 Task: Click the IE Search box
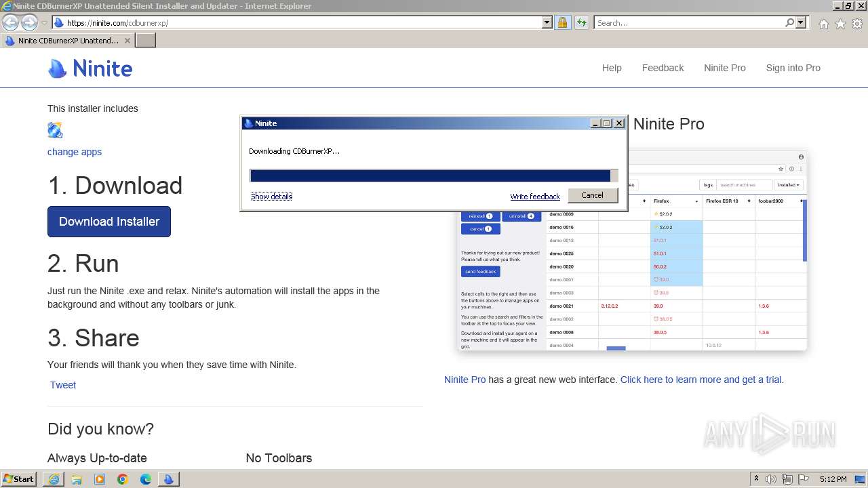pyautogui.click(x=689, y=23)
